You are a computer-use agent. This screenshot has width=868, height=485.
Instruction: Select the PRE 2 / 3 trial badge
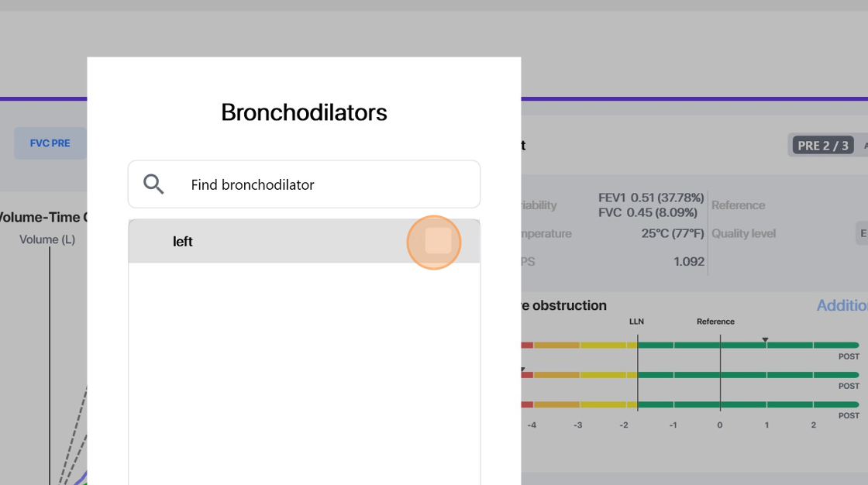tap(822, 146)
